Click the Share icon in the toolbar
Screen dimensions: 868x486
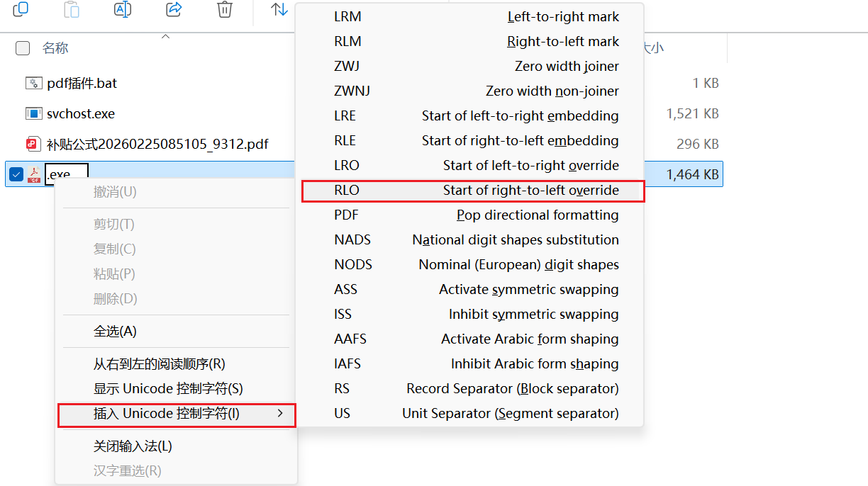[173, 9]
